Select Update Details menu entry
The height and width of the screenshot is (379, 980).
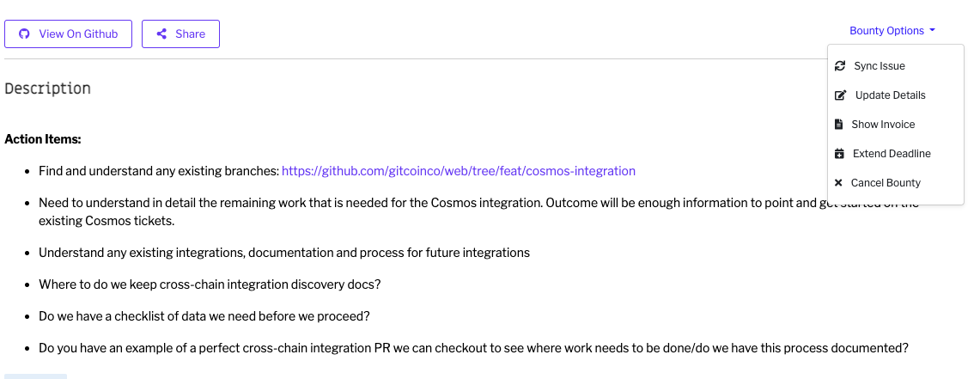[x=891, y=95]
